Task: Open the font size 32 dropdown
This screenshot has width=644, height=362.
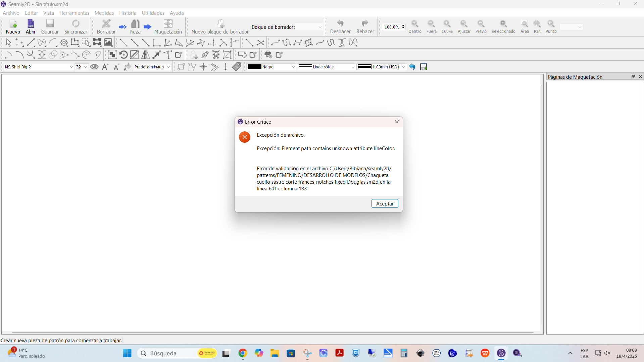Action: (x=82, y=67)
